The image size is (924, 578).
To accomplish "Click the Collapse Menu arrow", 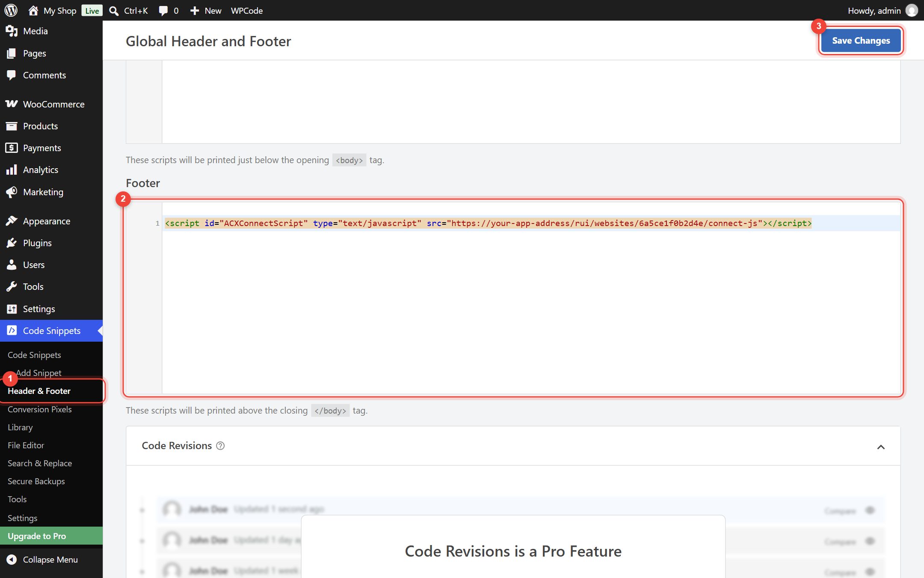I will (x=12, y=560).
